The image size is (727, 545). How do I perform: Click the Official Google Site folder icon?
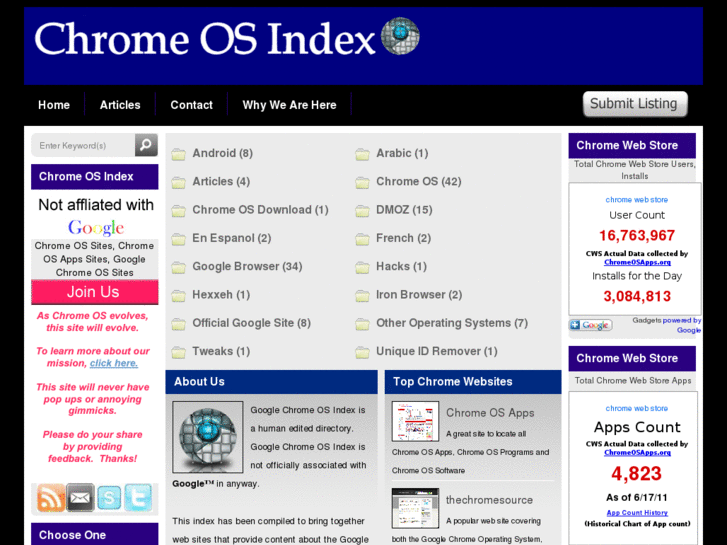(179, 324)
